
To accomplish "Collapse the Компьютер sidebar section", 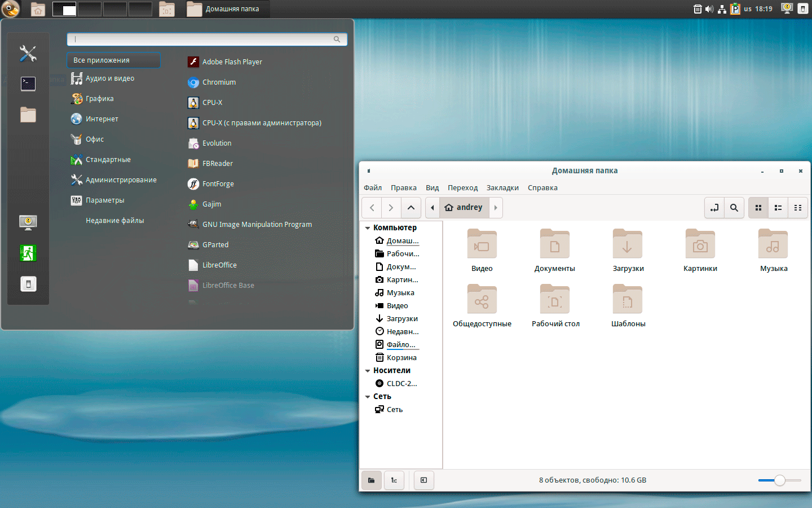I will (x=368, y=228).
